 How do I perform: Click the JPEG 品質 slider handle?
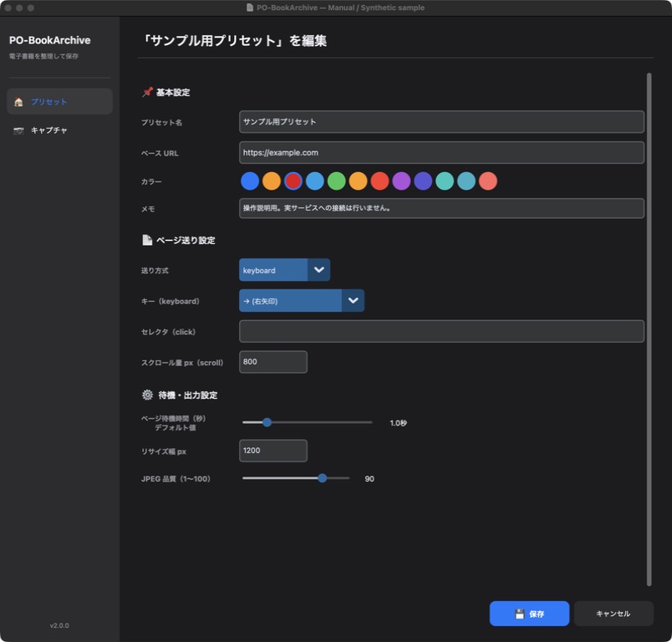coord(323,478)
